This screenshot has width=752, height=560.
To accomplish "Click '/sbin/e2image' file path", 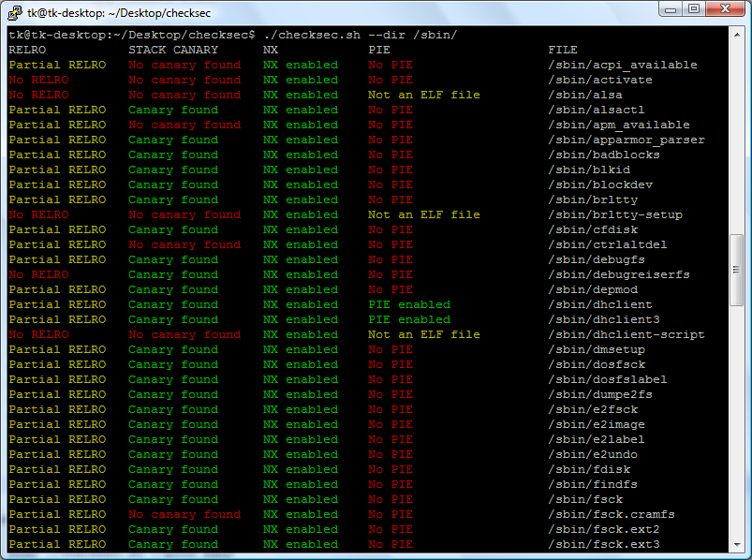I will pos(597,424).
